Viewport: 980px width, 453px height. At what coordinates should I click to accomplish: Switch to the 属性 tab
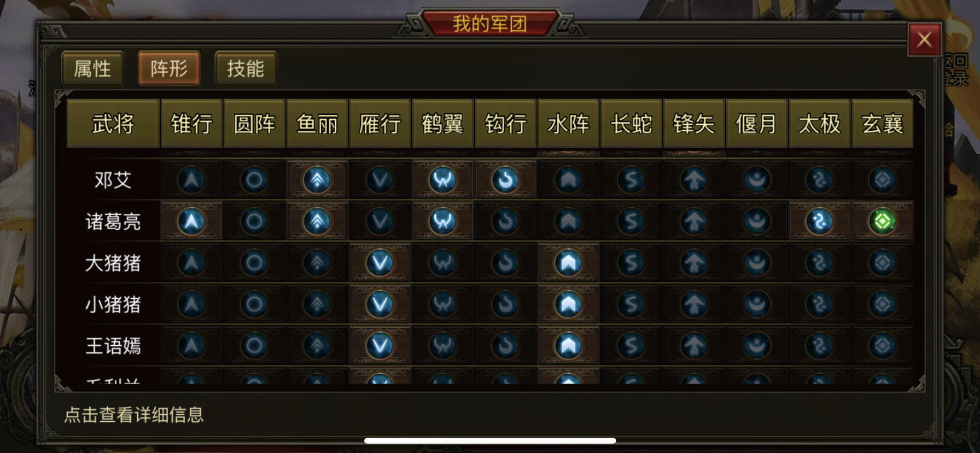point(92,69)
